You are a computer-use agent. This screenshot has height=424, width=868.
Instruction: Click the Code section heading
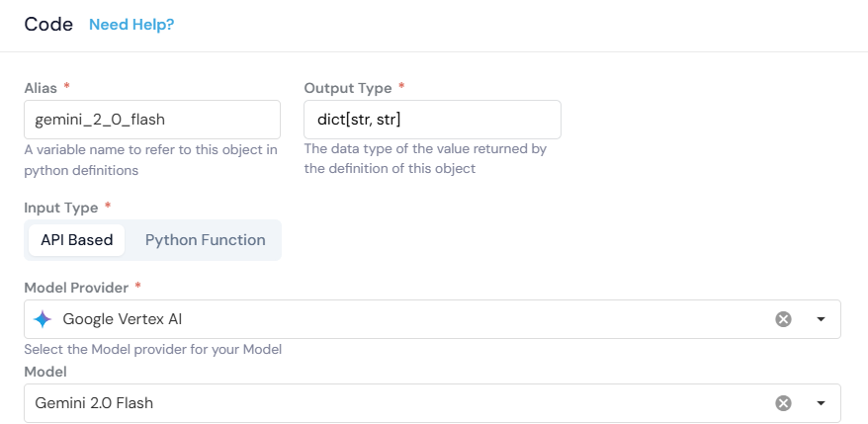[x=48, y=25]
